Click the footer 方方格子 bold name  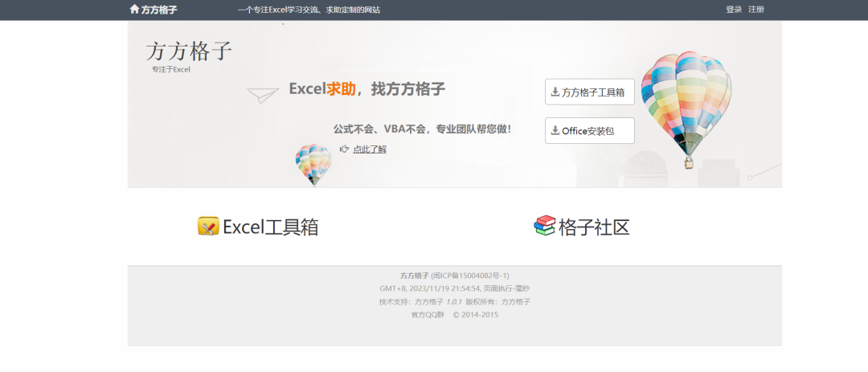(x=415, y=275)
